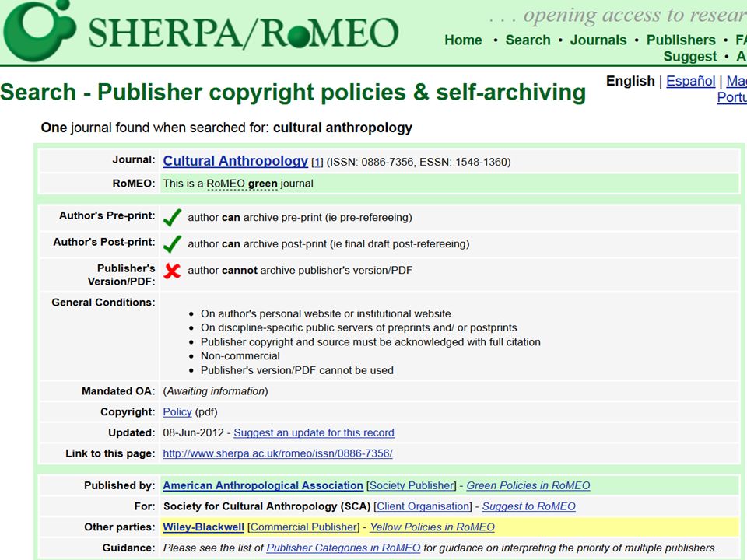Open Green Policies in RoMEO link
747x560 pixels.
pyautogui.click(x=528, y=485)
